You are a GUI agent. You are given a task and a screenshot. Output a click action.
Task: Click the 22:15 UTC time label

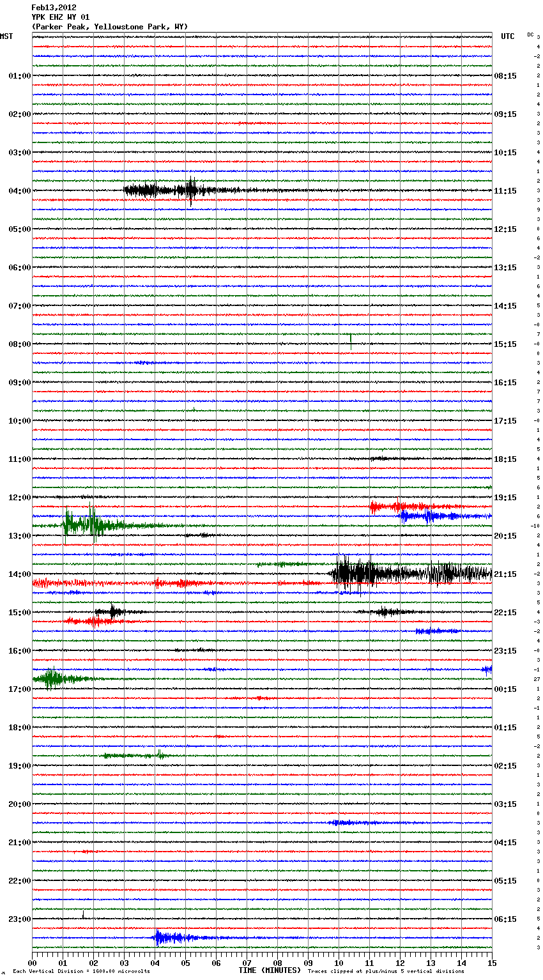click(x=505, y=613)
